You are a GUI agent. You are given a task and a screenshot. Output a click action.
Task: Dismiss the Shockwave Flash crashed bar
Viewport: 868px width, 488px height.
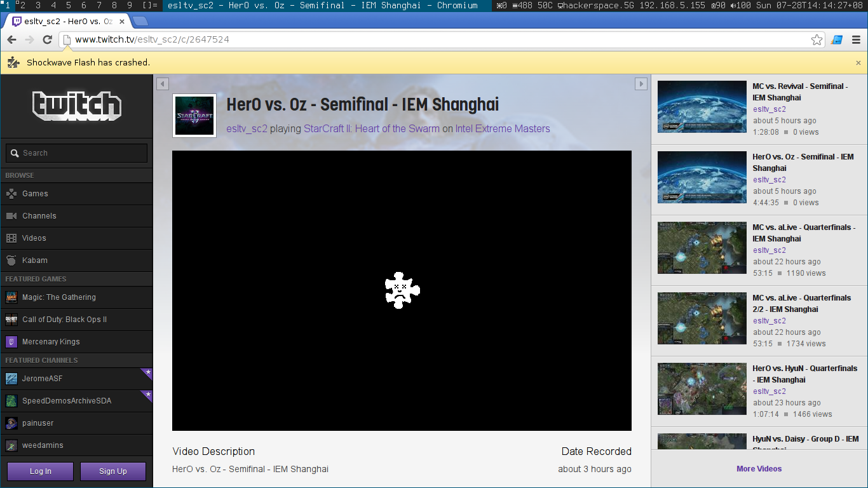858,63
